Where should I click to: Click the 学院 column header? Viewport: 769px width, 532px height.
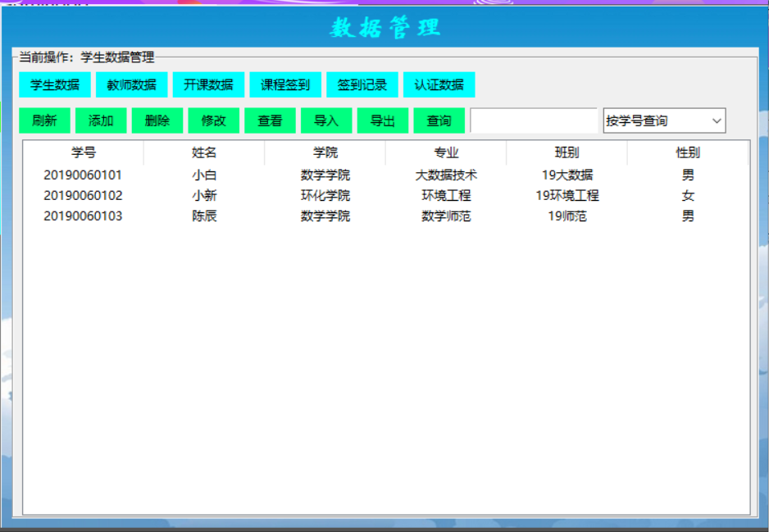(325, 152)
